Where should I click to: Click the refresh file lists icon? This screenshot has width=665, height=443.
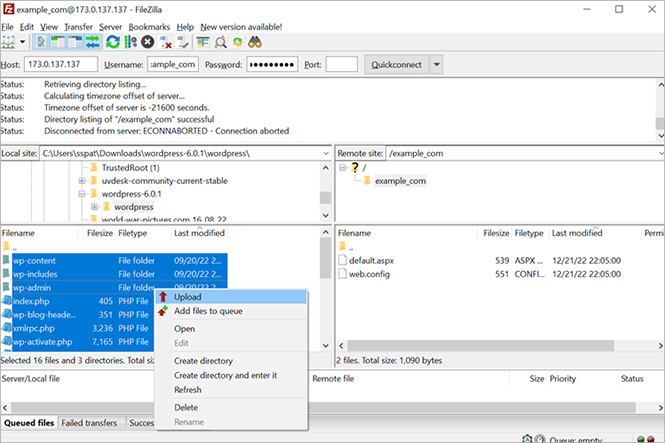(113, 42)
